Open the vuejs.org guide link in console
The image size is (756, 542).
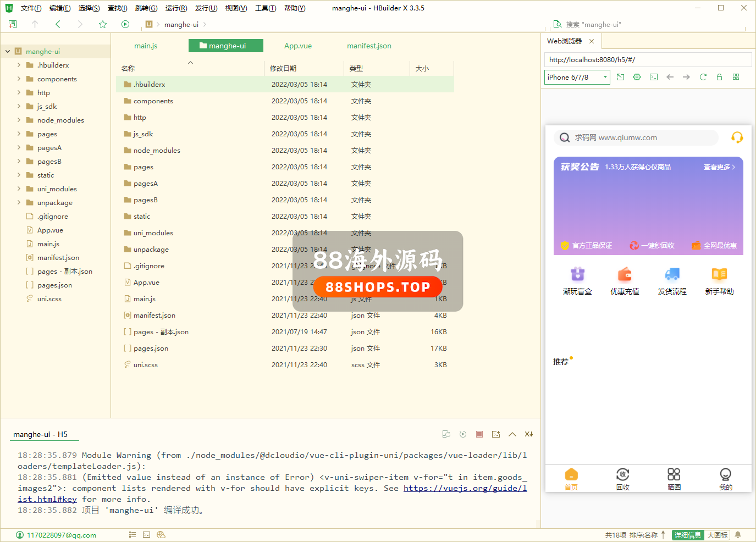(x=465, y=488)
